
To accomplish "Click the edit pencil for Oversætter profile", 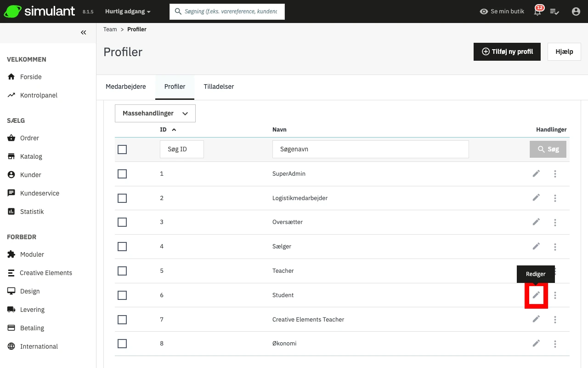I will click(x=536, y=222).
